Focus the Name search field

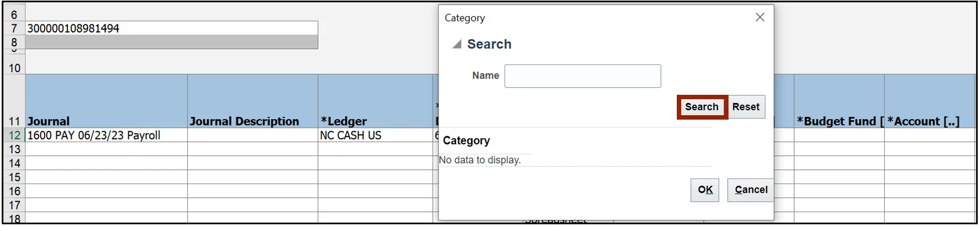click(x=582, y=76)
